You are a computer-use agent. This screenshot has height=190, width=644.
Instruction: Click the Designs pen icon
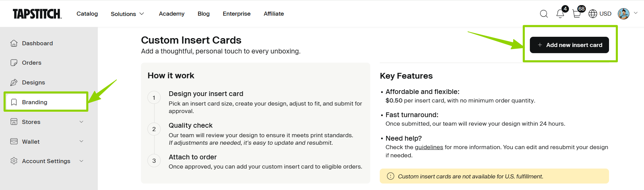click(x=14, y=82)
